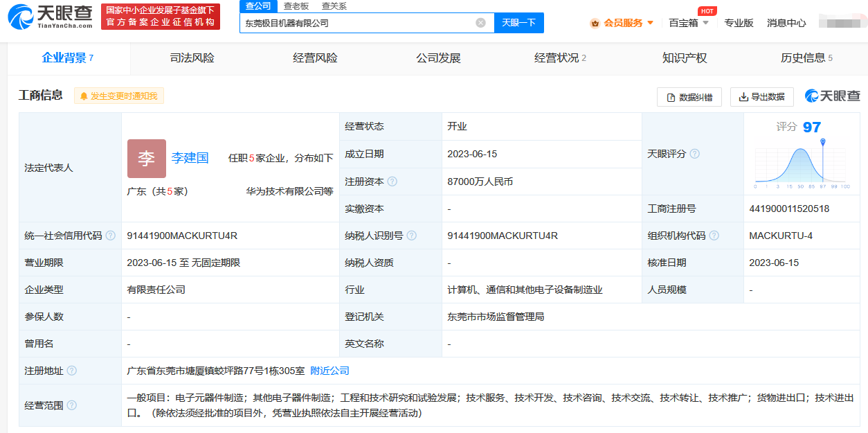
Task: Click help icon beside 纳税人识别号
Action: click(412, 236)
